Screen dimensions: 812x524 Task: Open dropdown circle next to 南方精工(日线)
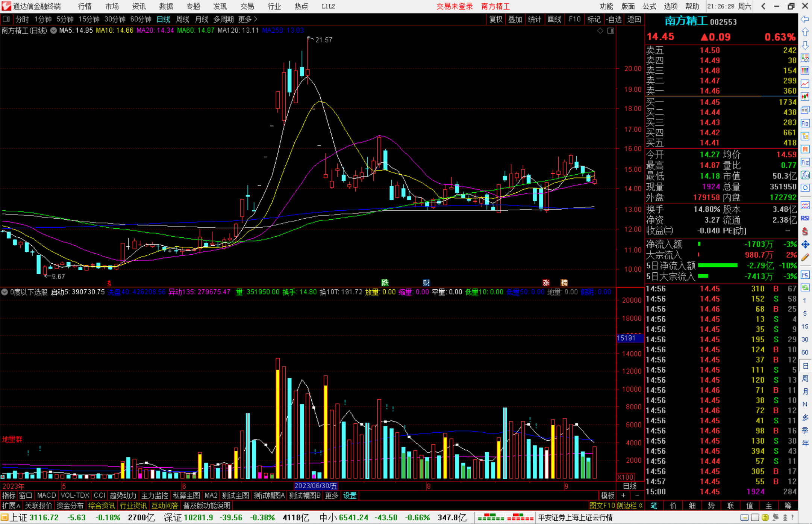coord(54,30)
